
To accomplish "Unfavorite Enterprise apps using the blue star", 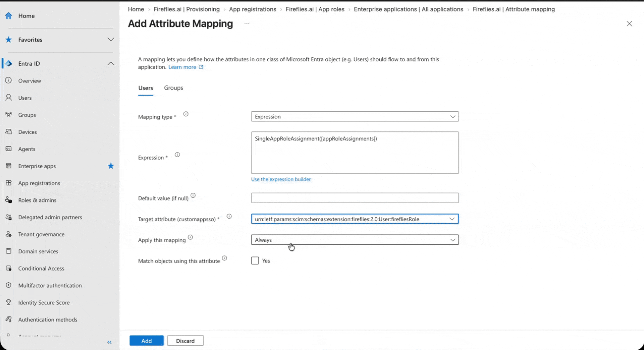I will [x=111, y=166].
